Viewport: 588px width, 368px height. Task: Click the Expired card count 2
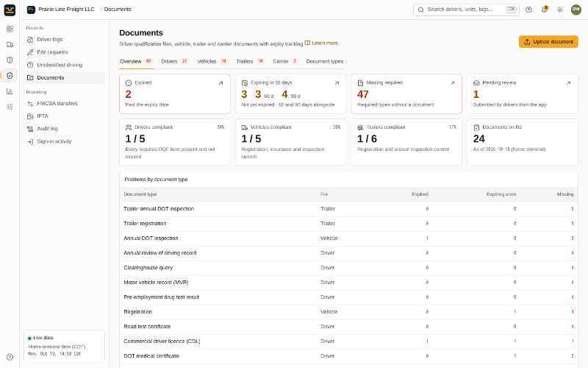coord(128,94)
